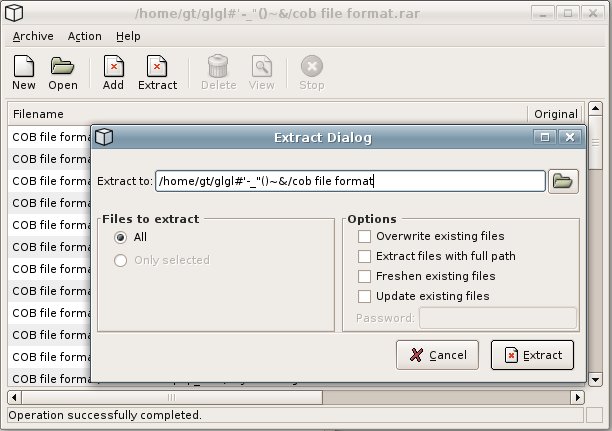Click the browse folder icon beside Extract to

[564, 181]
